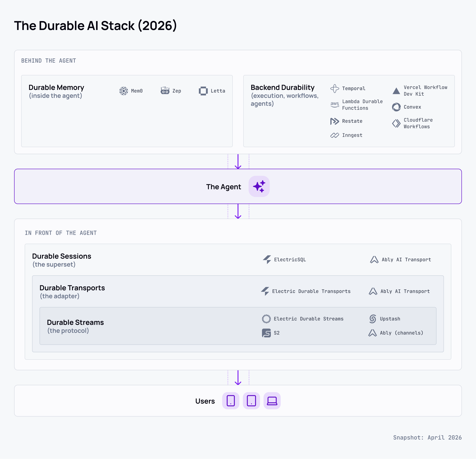Click the Zep robot icon

165,91
